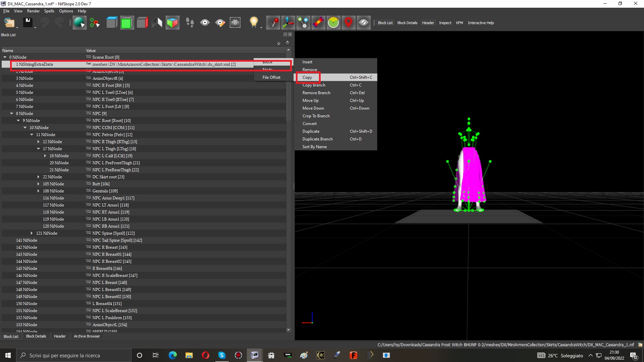Collapse the 10 NiNode NPC COM branch
The width and height of the screenshot is (644, 362).
(25, 128)
